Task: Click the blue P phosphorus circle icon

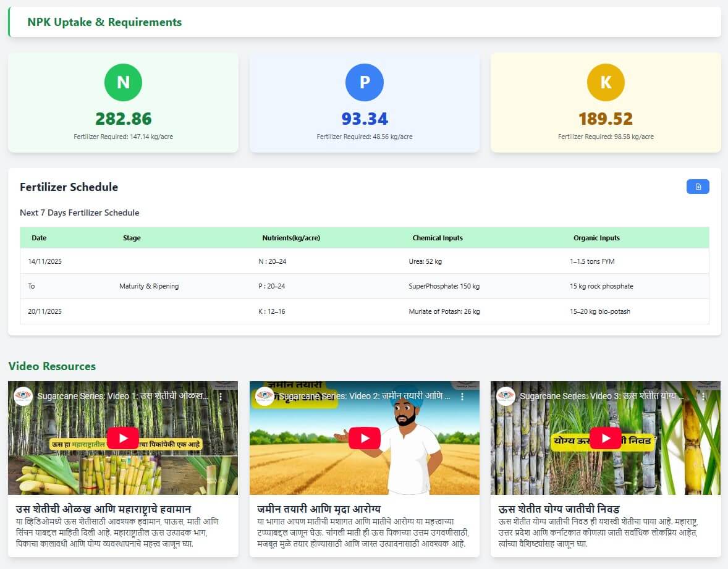Action: tap(365, 82)
